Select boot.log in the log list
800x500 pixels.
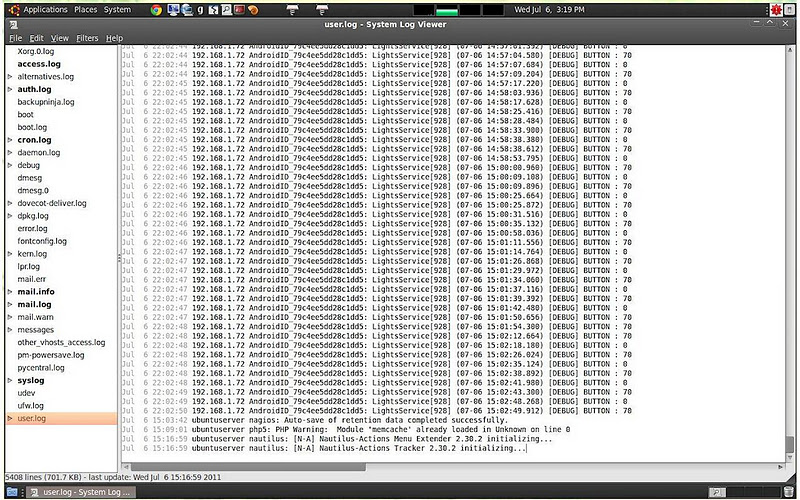[x=32, y=127]
